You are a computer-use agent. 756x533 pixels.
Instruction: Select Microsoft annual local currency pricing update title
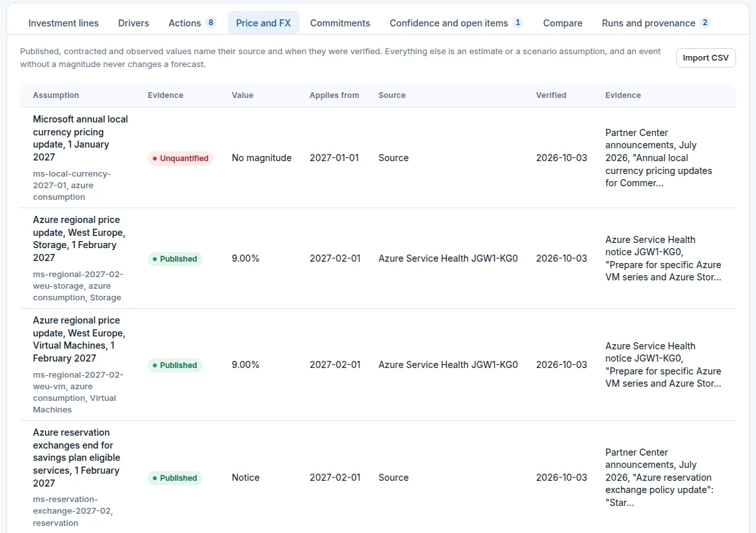pyautogui.click(x=80, y=138)
